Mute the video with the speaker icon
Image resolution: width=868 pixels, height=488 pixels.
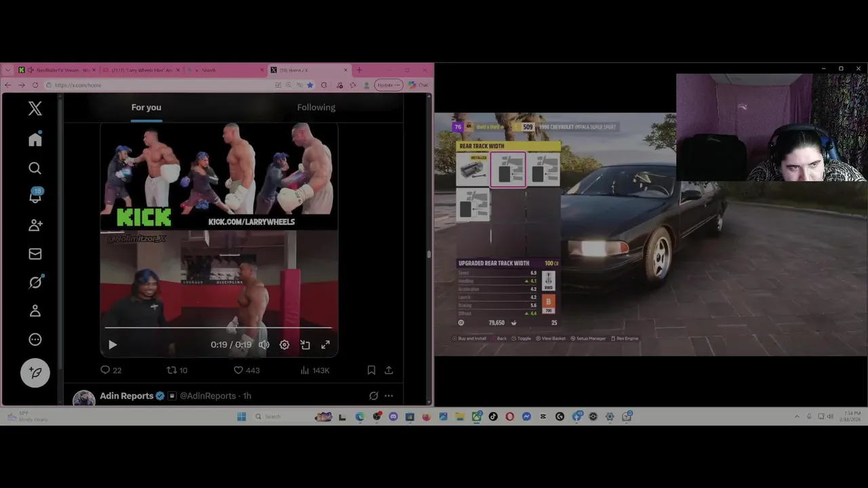[264, 345]
